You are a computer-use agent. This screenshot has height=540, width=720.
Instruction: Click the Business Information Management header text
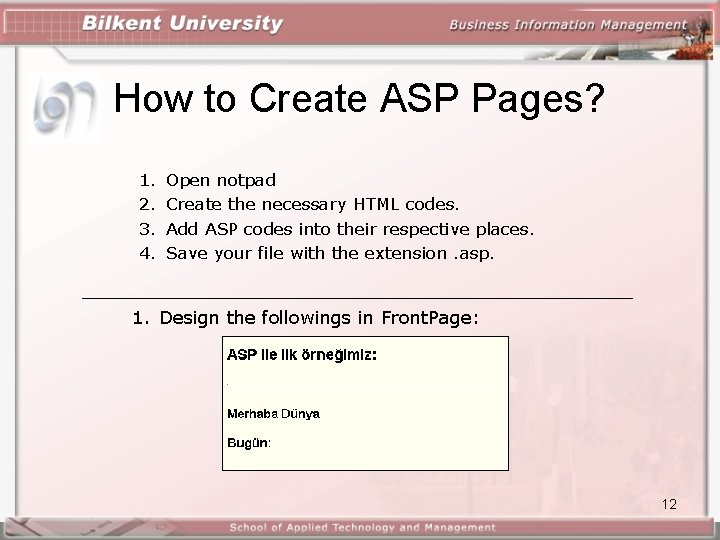568,25
